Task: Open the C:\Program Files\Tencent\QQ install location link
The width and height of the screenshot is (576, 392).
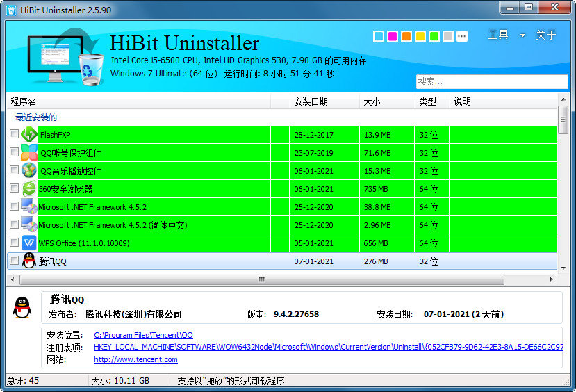Action: (x=143, y=335)
